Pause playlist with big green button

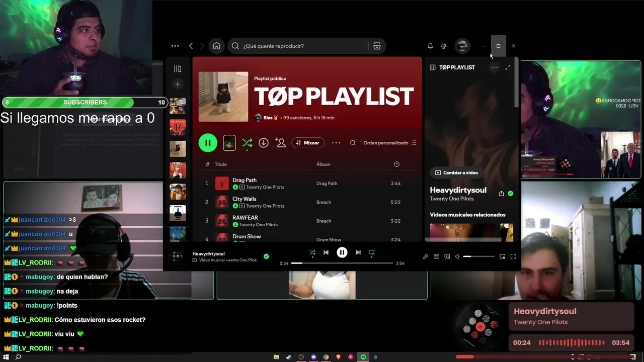click(x=208, y=143)
